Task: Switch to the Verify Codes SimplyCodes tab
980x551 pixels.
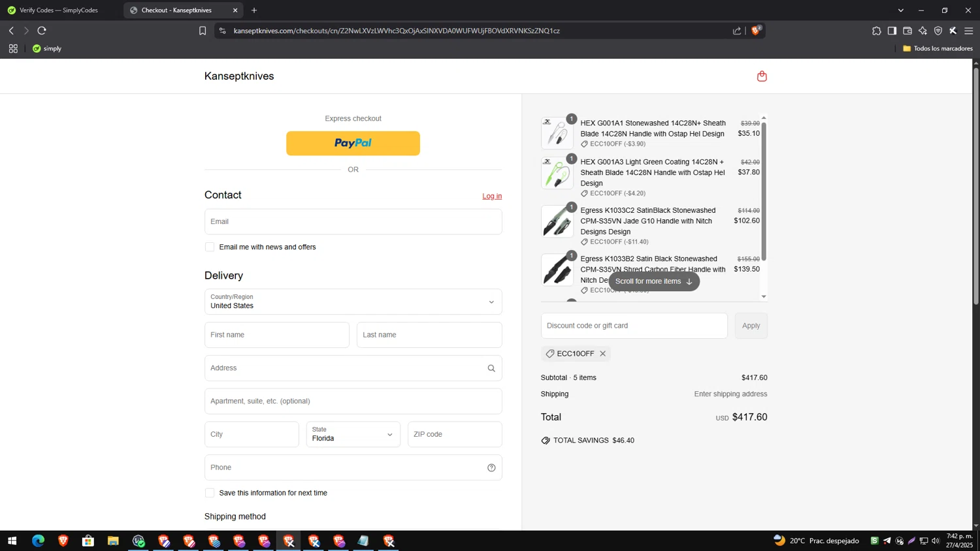Action: pos(59,10)
